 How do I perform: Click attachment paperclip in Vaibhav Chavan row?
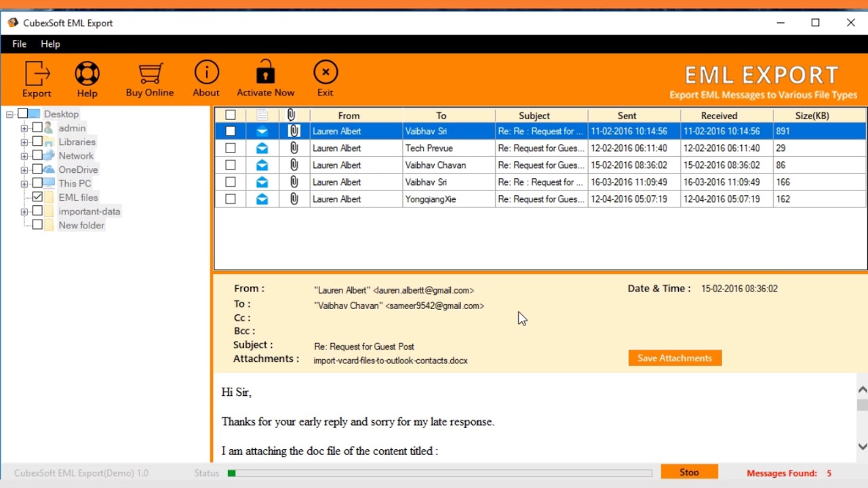coord(294,165)
